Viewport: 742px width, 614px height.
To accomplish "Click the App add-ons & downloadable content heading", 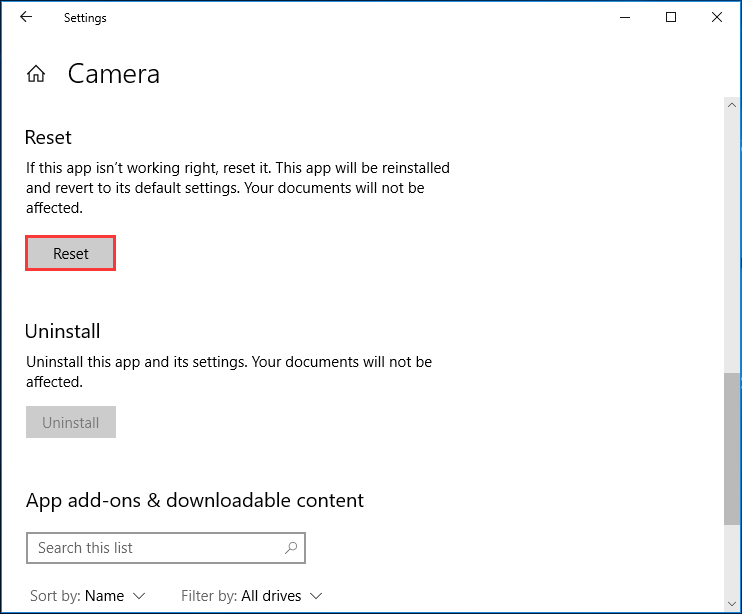I will pyautogui.click(x=195, y=500).
